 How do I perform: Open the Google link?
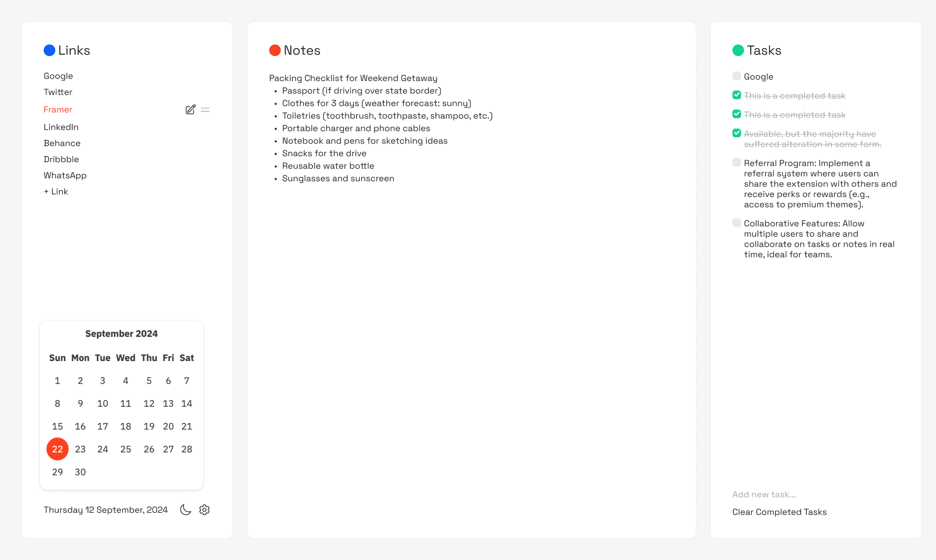click(x=58, y=76)
